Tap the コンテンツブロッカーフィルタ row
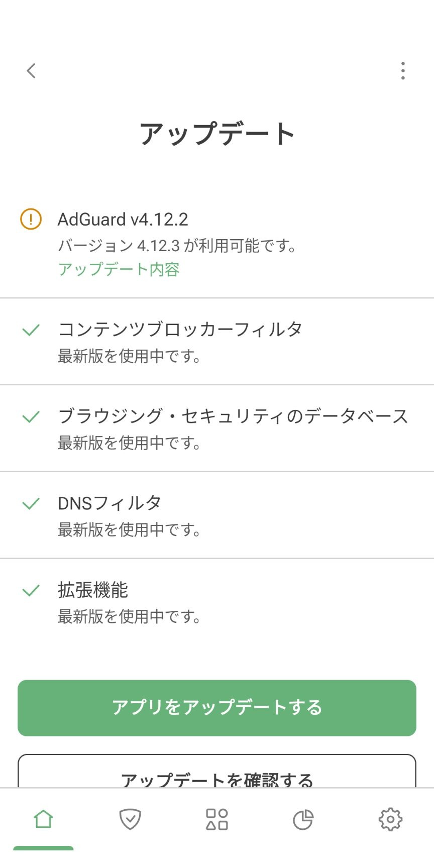 (217, 342)
